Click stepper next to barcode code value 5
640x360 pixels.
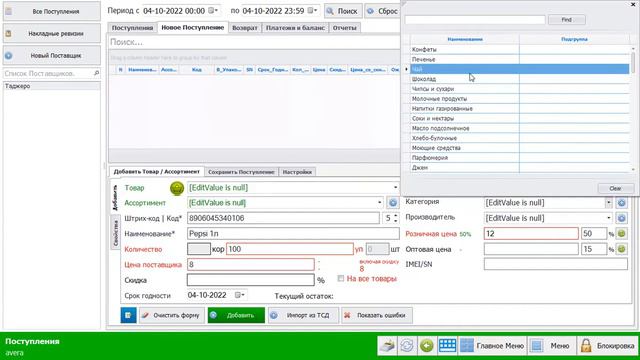click(396, 218)
